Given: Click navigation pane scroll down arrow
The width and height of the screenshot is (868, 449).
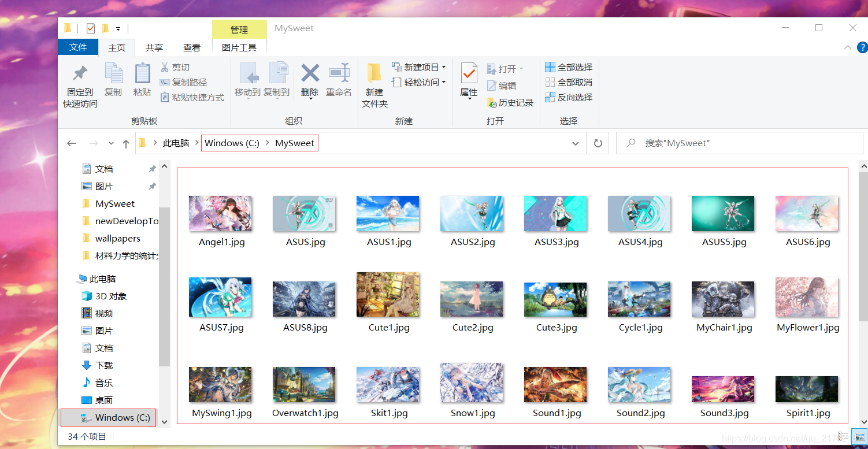Looking at the screenshot, I should (165, 421).
